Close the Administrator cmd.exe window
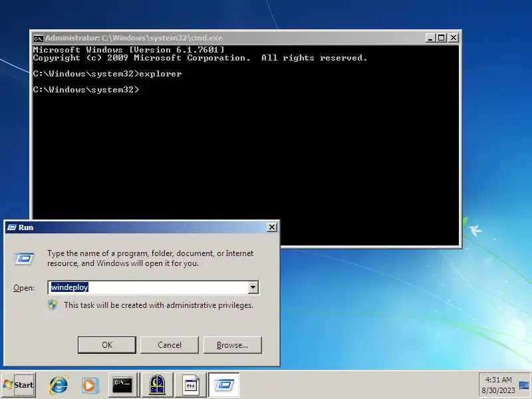Viewport: 532px width, 399px height. pos(454,38)
